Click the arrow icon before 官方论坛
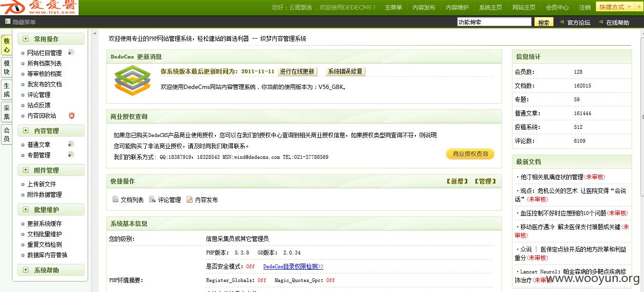This screenshot has height=292, width=644. click(x=562, y=22)
